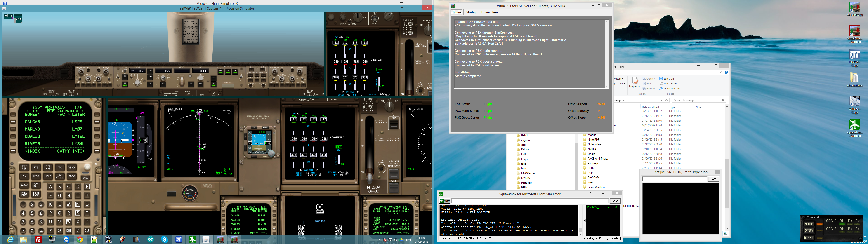Expand Open dropdown in Explorer ribbon
Screen dimensions: 868x244
pos(655,79)
